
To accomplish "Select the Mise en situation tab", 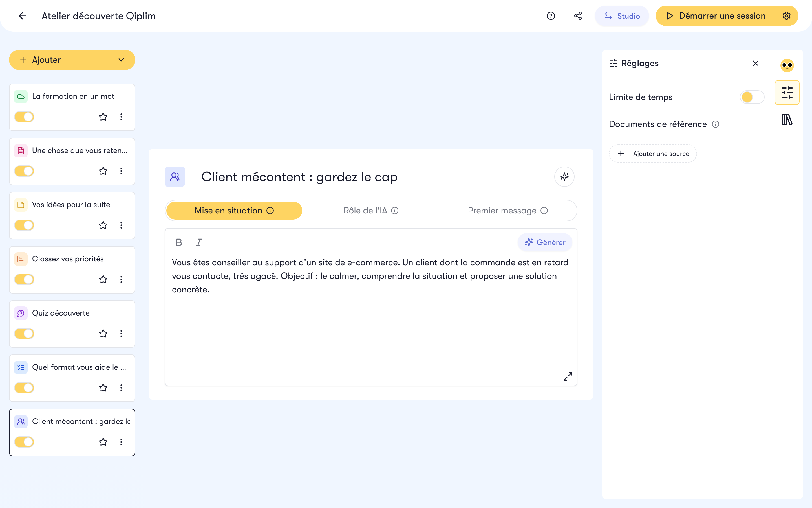I will (x=234, y=211).
